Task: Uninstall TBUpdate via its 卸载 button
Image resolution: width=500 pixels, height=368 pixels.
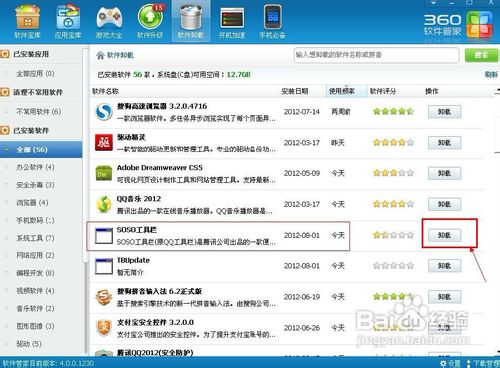Action: tap(444, 266)
